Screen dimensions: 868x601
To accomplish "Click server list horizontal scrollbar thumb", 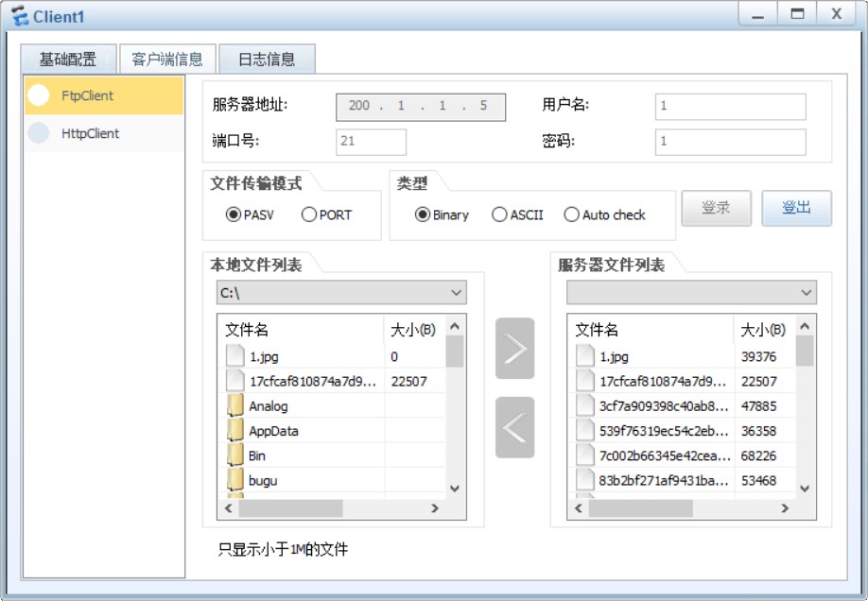I will click(x=640, y=508).
